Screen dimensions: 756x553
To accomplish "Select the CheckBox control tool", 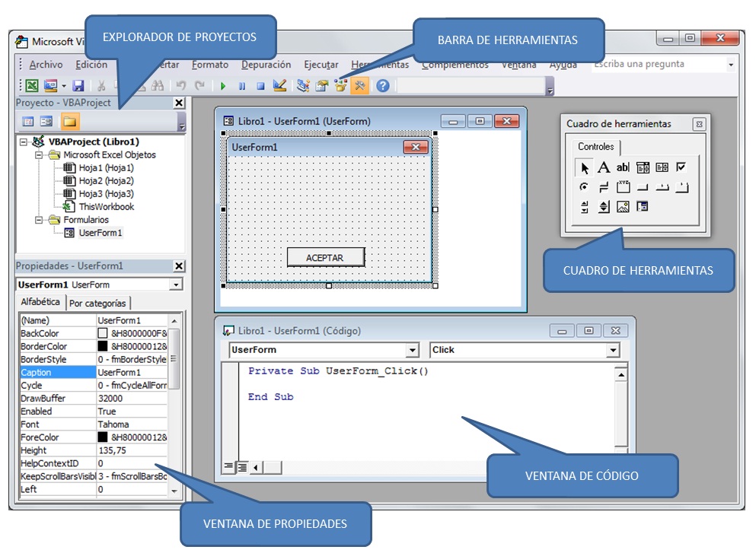I will click(x=681, y=167).
